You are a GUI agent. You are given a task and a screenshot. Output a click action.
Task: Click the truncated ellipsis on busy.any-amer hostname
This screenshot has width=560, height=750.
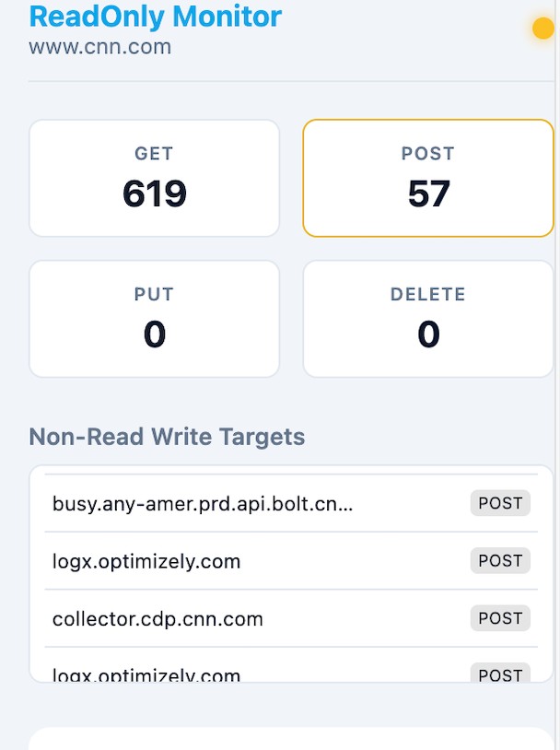tap(347, 504)
